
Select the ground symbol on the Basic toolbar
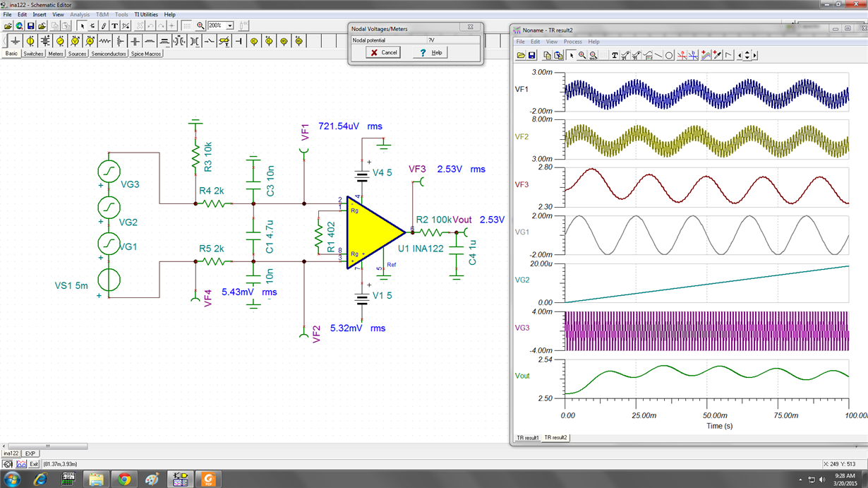[16, 40]
